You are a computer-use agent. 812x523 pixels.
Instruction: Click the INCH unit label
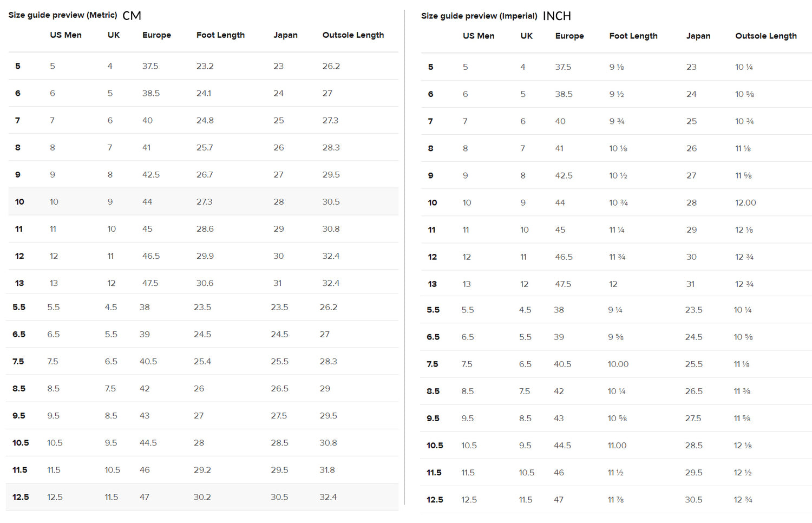point(556,16)
